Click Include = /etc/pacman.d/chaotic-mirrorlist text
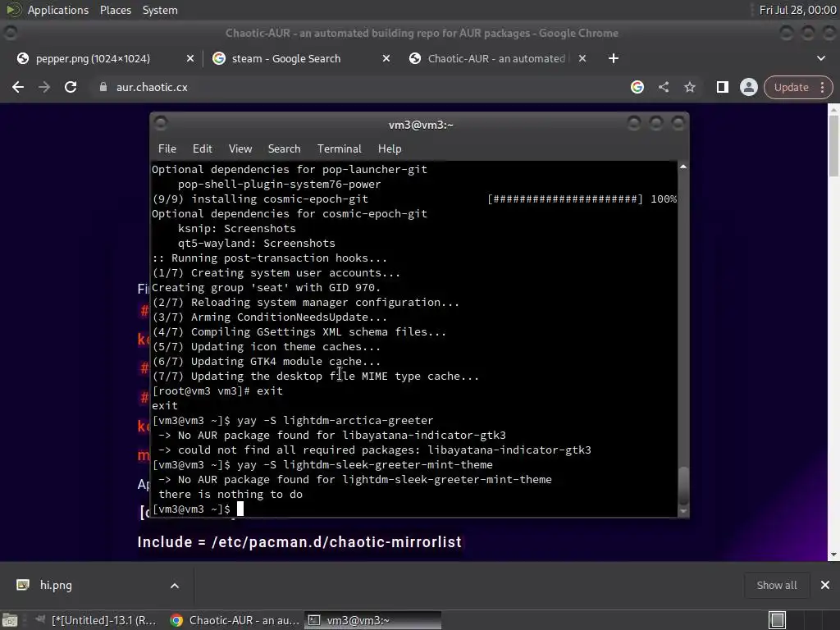 click(x=299, y=542)
